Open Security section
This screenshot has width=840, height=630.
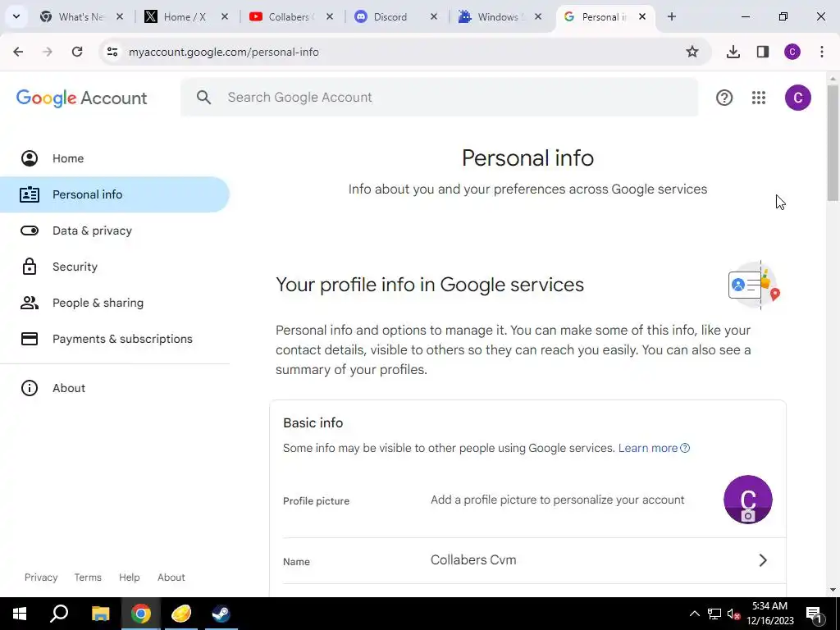pyautogui.click(x=115, y=267)
